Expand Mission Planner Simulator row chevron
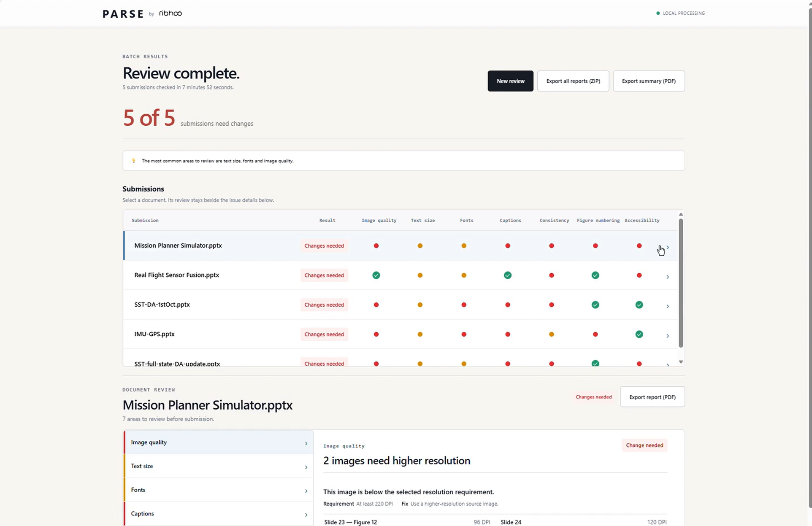This screenshot has height=526, width=812. 668,247
